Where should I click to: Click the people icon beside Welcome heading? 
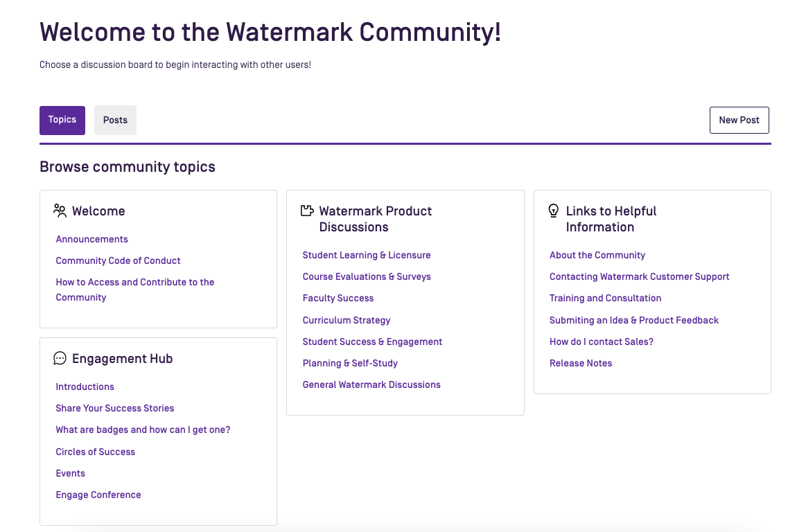(x=60, y=211)
